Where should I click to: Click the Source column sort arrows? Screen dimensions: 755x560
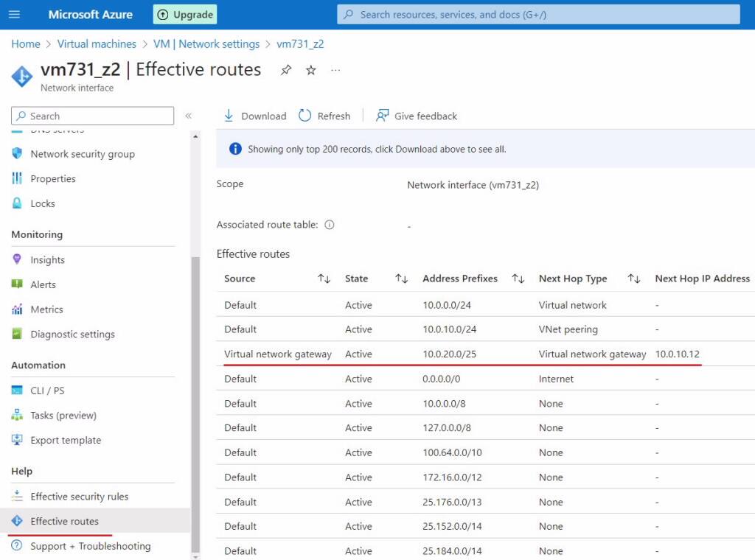point(323,279)
